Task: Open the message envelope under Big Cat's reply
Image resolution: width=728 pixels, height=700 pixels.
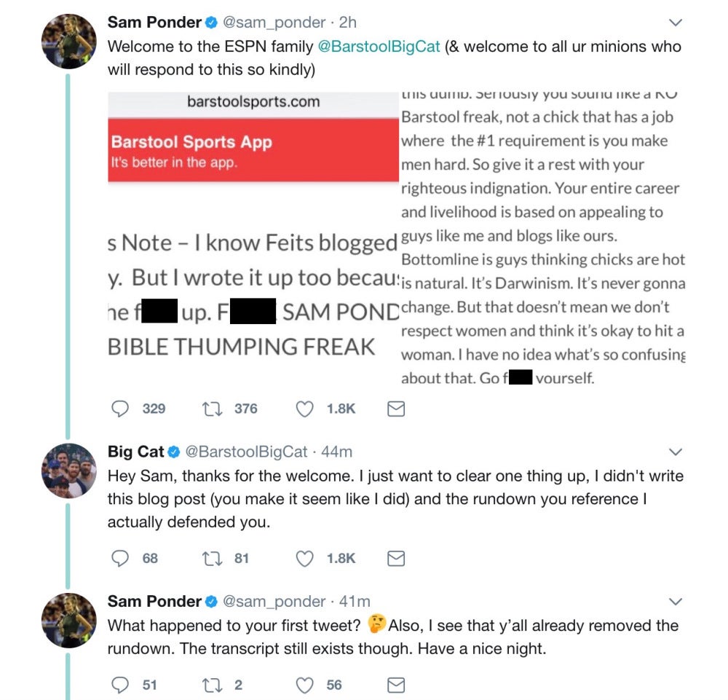Action: tap(395, 558)
